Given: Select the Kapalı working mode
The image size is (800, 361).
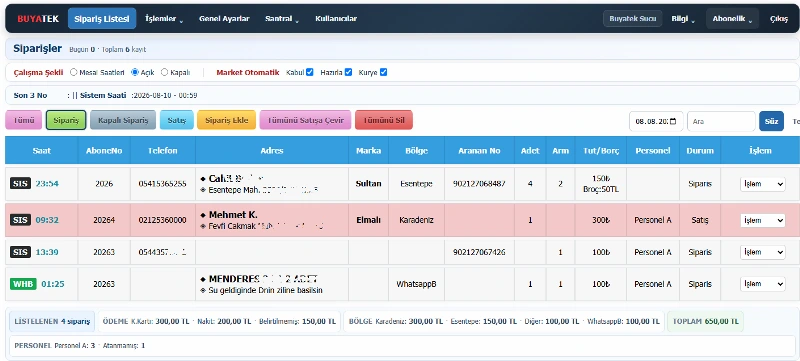Looking at the screenshot, I should pos(164,72).
